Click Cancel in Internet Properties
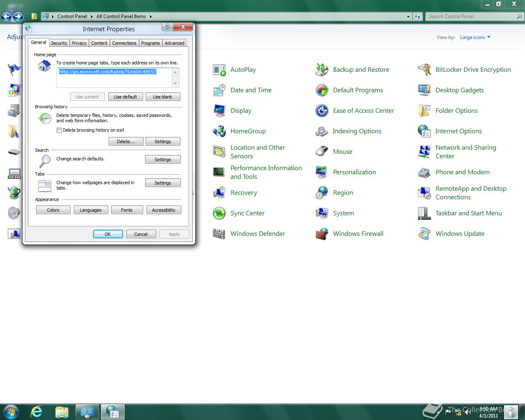 pyautogui.click(x=141, y=234)
